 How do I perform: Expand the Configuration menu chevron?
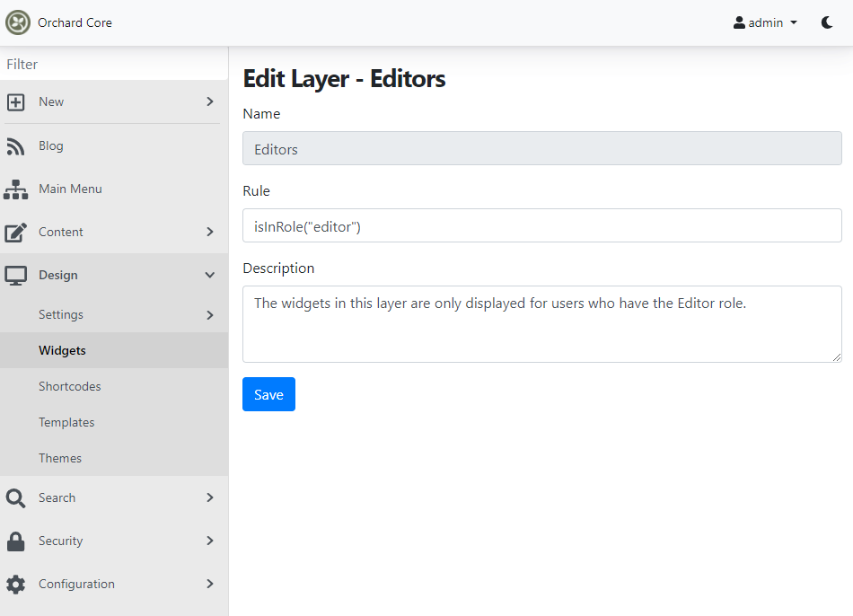pyautogui.click(x=210, y=584)
